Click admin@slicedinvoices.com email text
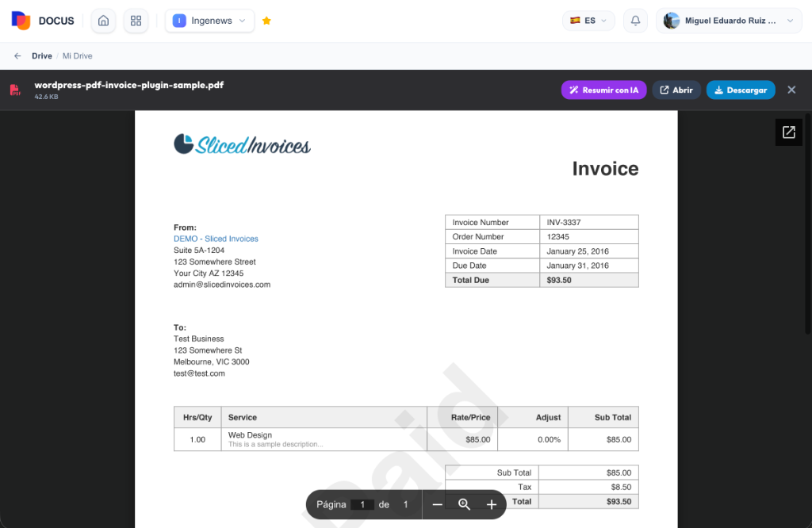 pyautogui.click(x=222, y=285)
